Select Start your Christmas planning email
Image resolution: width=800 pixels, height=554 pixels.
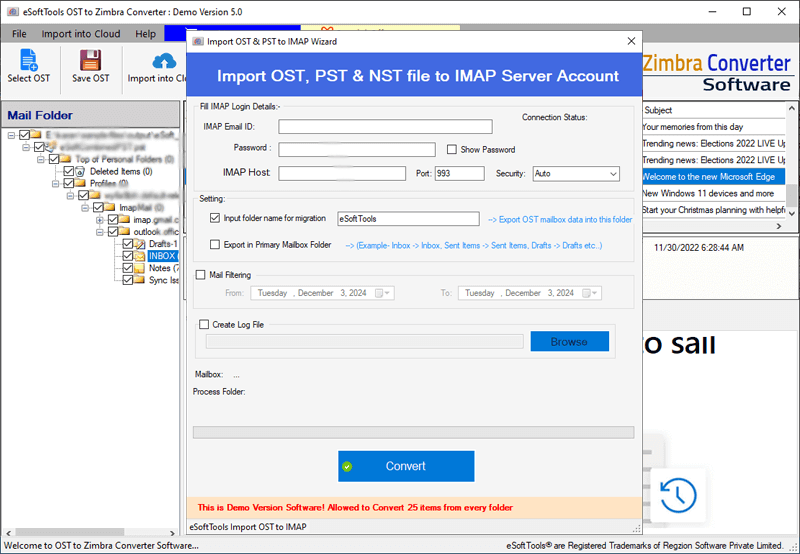(x=713, y=210)
